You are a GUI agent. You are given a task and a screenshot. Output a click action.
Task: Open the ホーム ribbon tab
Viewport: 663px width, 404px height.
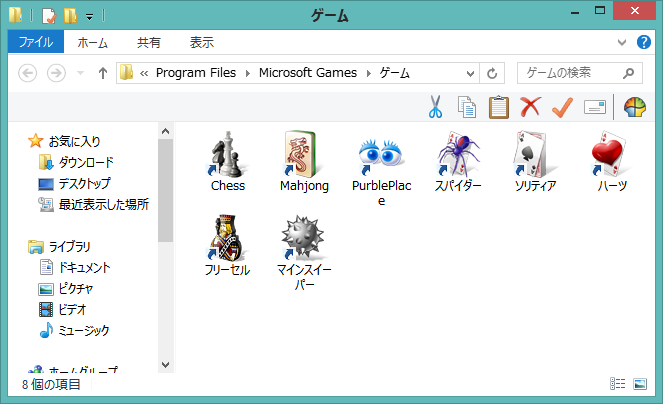92,42
